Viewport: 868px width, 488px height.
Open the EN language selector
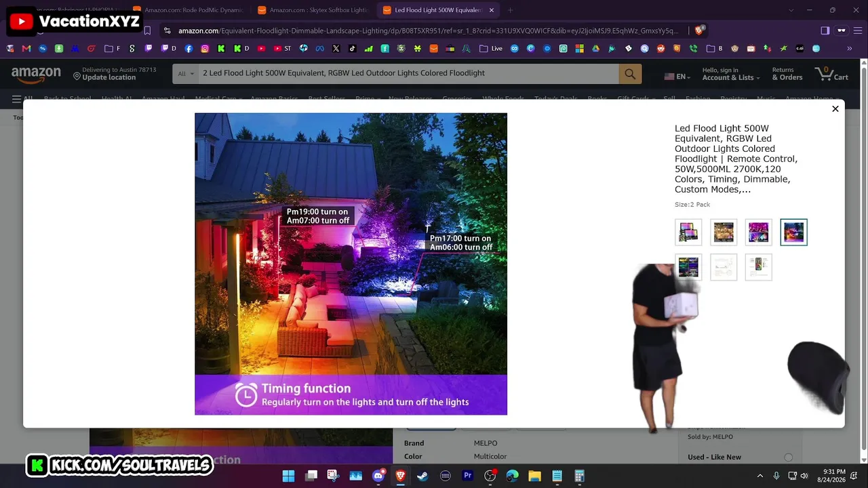coord(677,77)
